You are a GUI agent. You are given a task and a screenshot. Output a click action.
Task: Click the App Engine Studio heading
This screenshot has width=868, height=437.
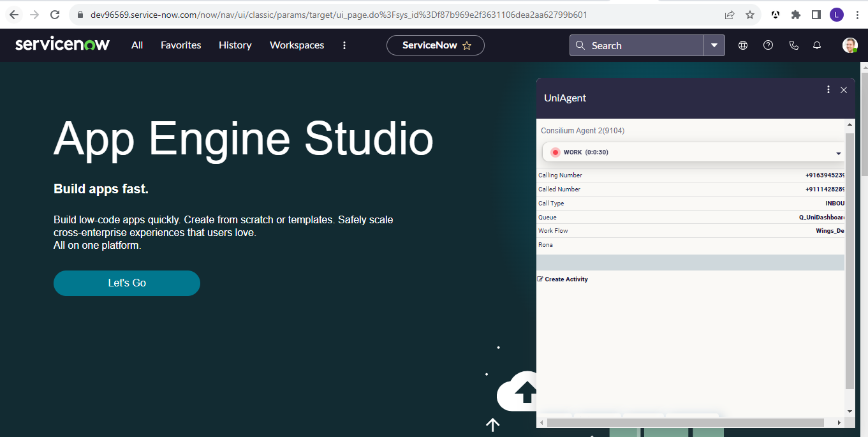point(244,138)
